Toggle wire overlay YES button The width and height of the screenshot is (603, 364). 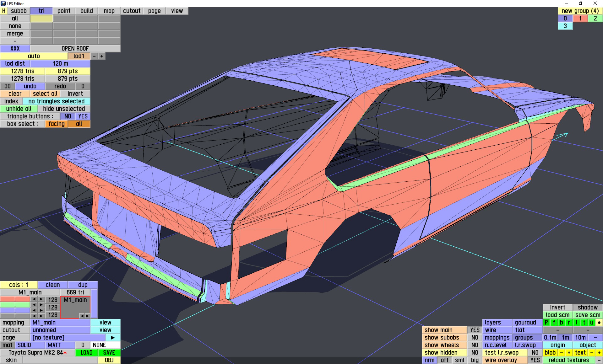pyautogui.click(x=535, y=360)
